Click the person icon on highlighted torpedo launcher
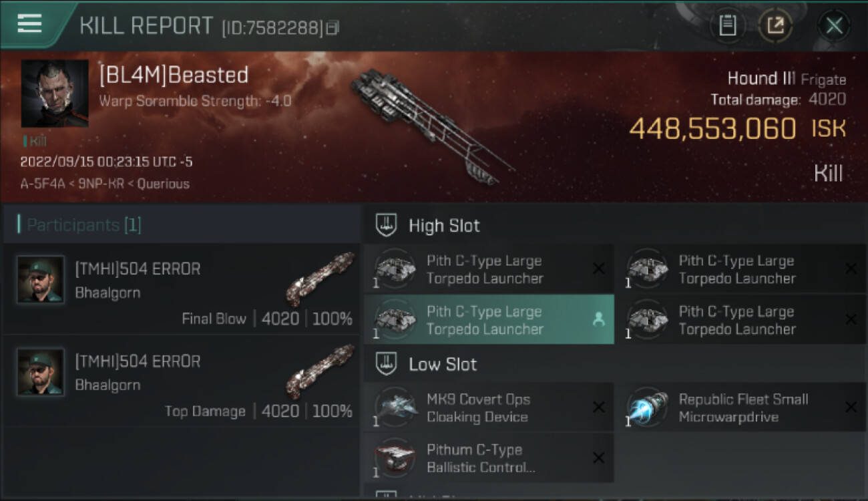Image resolution: width=868 pixels, height=501 pixels. (599, 319)
